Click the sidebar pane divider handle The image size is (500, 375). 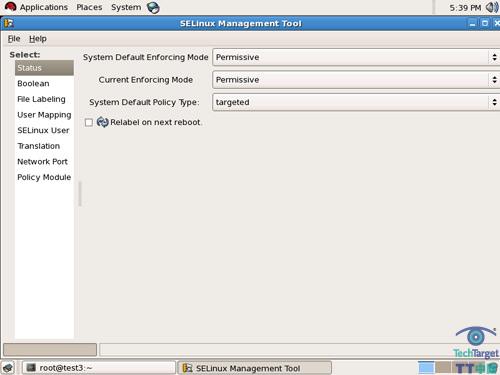coord(80,194)
